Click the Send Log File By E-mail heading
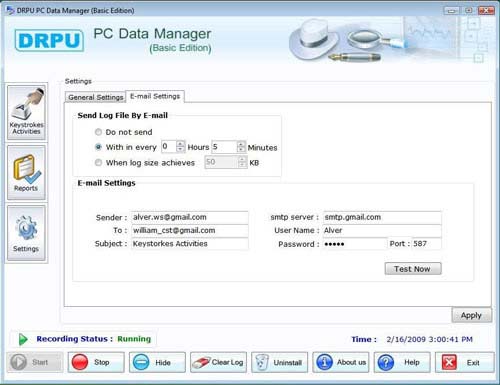This screenshot has height=385, width=500. 123,115
